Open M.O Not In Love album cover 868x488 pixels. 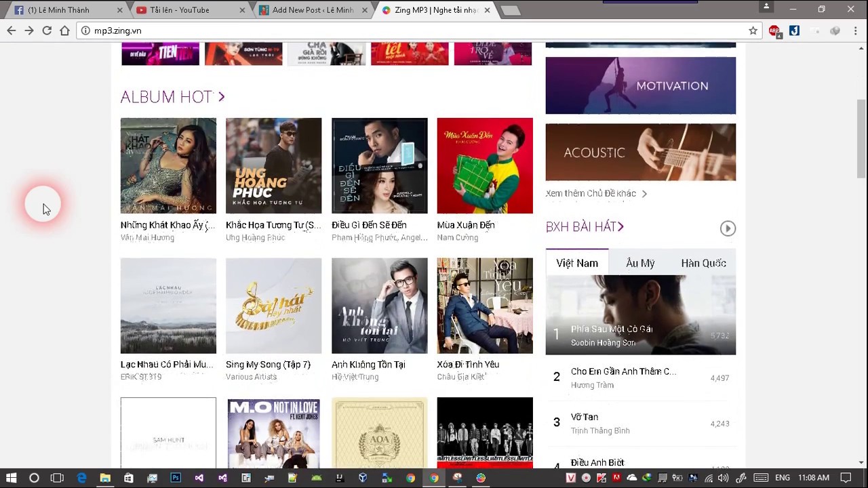tap(274, 432)
